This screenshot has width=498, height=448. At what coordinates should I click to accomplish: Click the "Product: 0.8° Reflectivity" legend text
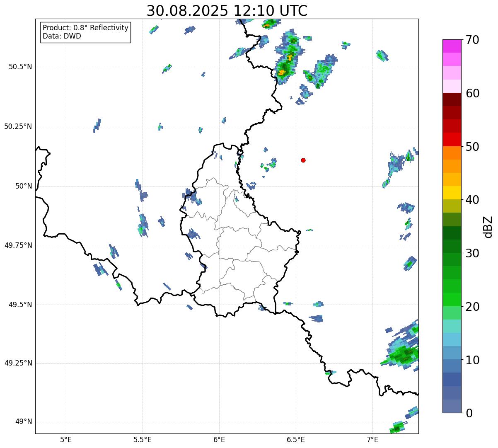pos(85,28)
